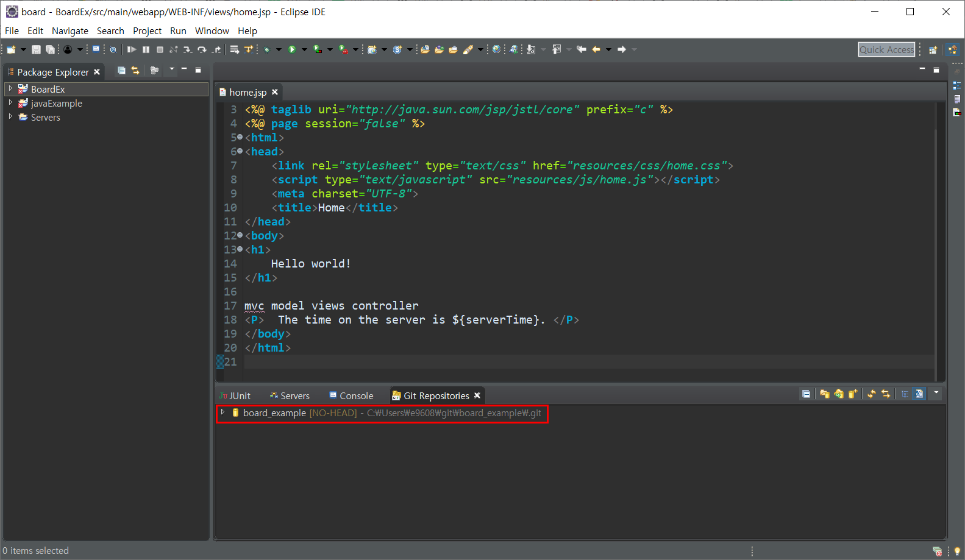Toggle the blue editor-window toolbar button
965x560 pixels.
coord(96,49)
